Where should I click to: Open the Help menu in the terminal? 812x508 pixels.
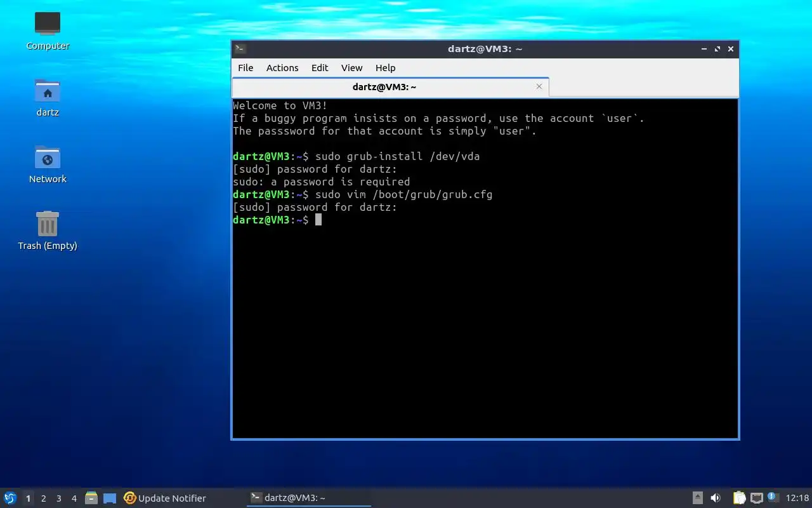coord(385,68)
